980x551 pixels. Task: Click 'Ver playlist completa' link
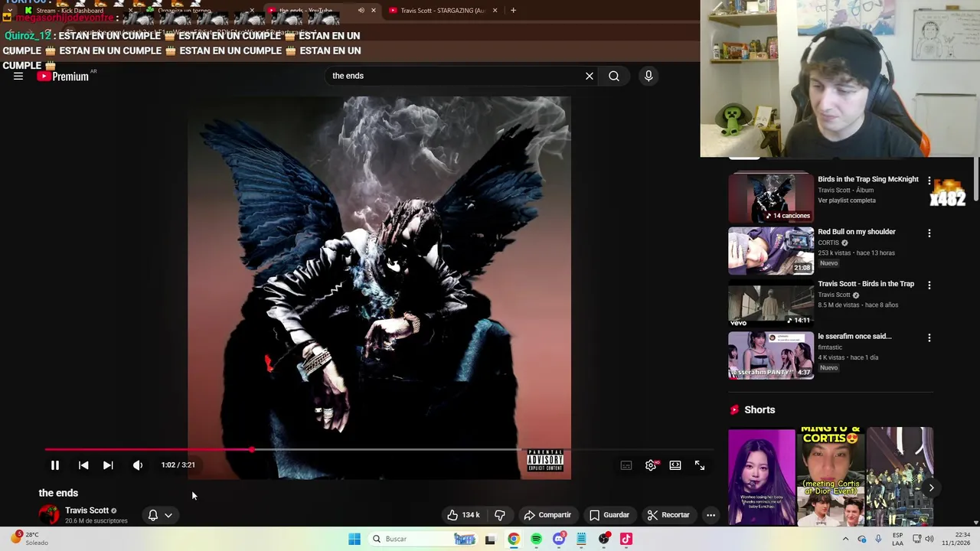click(x=846, y=201)
